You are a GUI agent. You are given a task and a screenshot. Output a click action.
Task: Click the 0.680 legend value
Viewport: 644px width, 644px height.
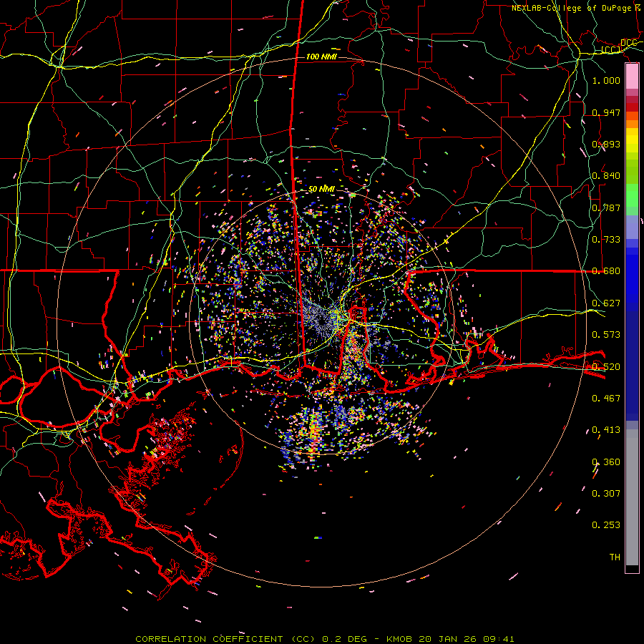(606, 271)
